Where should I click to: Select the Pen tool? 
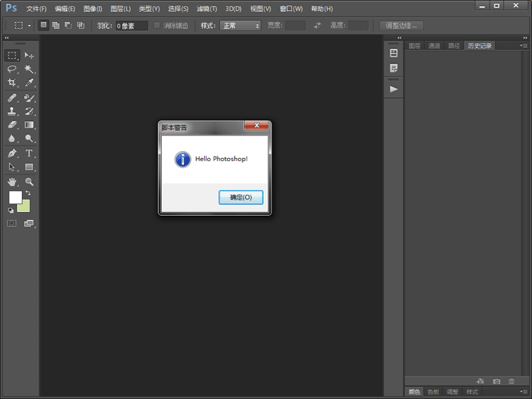(x=12, y=153)
